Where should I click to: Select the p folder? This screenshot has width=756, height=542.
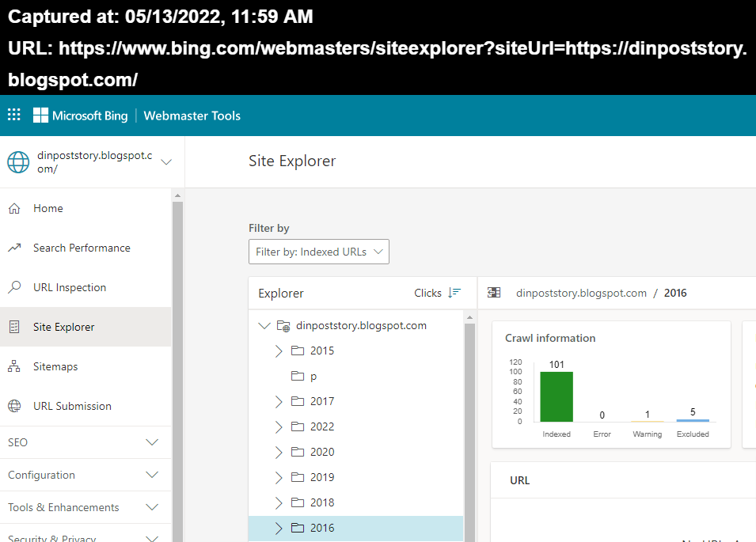point(313,377)
